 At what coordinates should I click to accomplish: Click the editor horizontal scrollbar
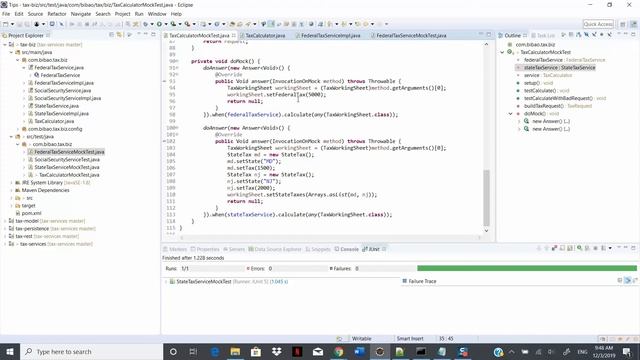(x=330, y=237)
